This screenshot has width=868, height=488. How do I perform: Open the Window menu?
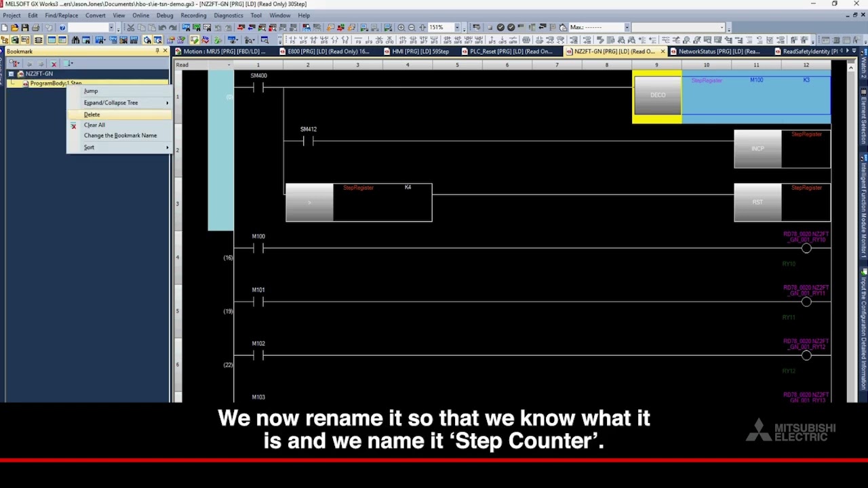click(x=279, y=16)
